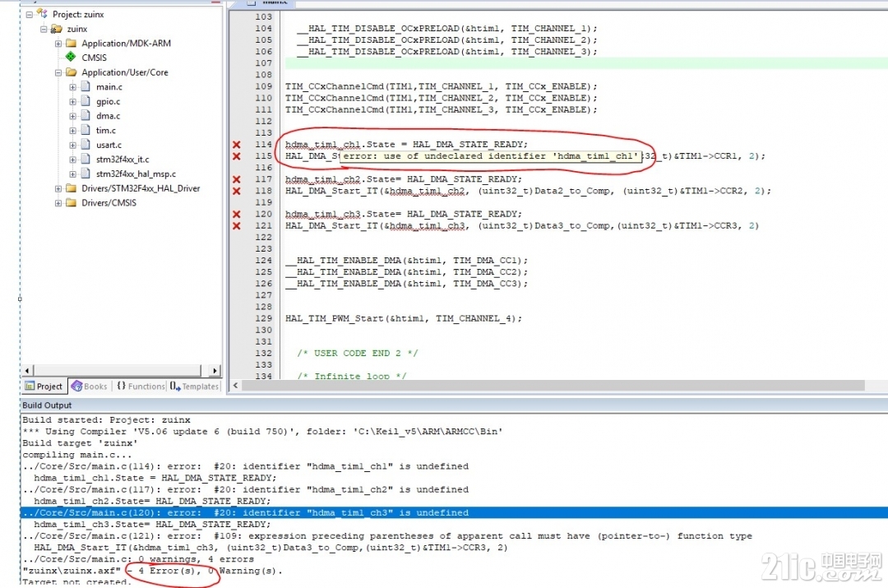Switch to the Books tab

point(90,387)
